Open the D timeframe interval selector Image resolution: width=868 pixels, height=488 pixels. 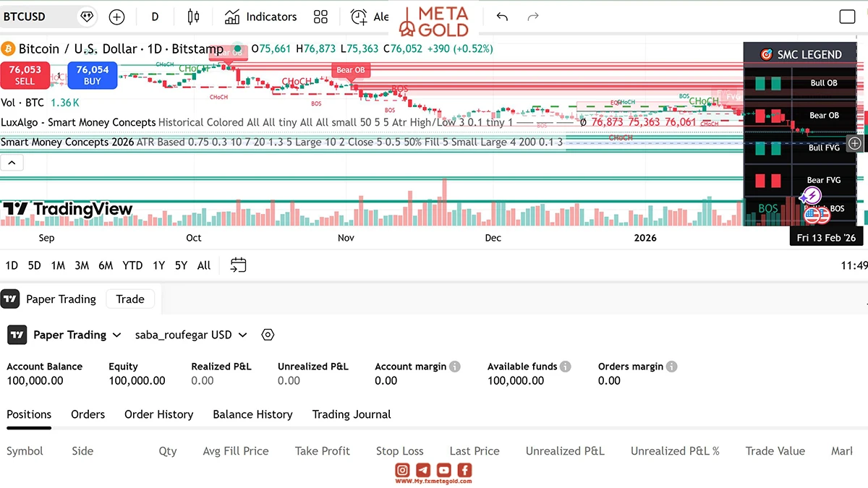pos(155,17)
